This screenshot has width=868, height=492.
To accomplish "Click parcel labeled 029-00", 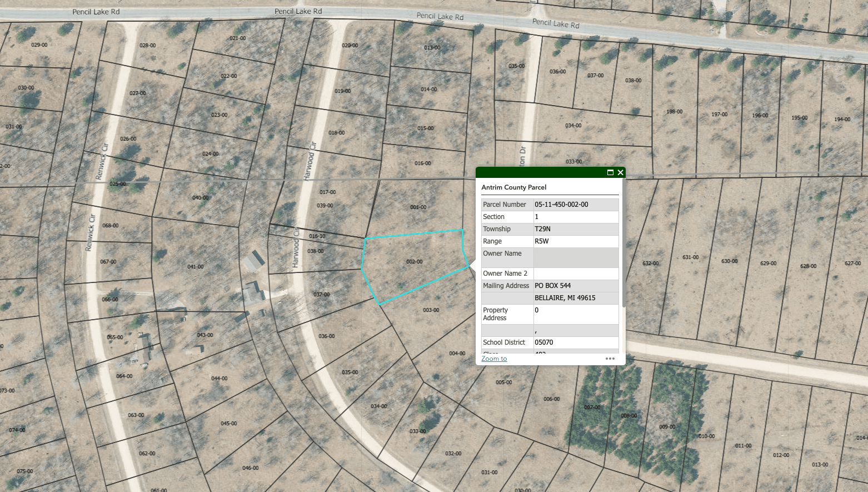I will (x=39, y=44).
